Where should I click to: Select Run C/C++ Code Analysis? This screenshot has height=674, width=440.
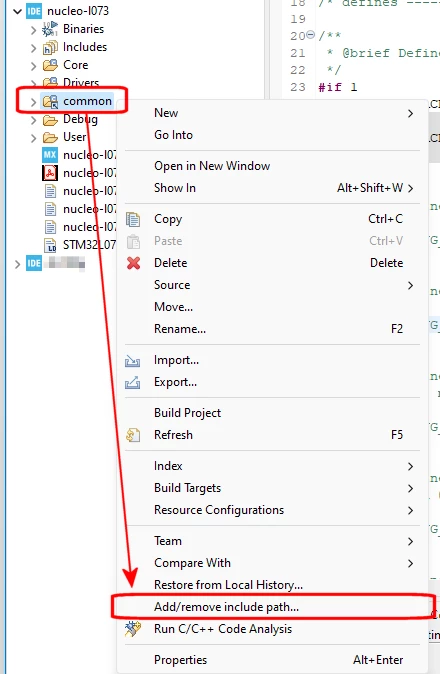point(272,629)
